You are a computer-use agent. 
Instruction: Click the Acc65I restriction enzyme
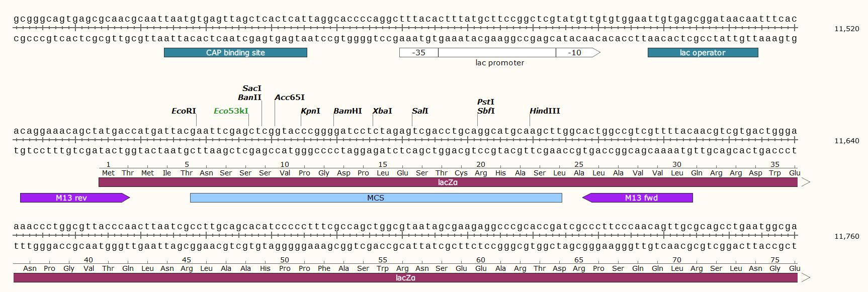click(x=289, y=98)
